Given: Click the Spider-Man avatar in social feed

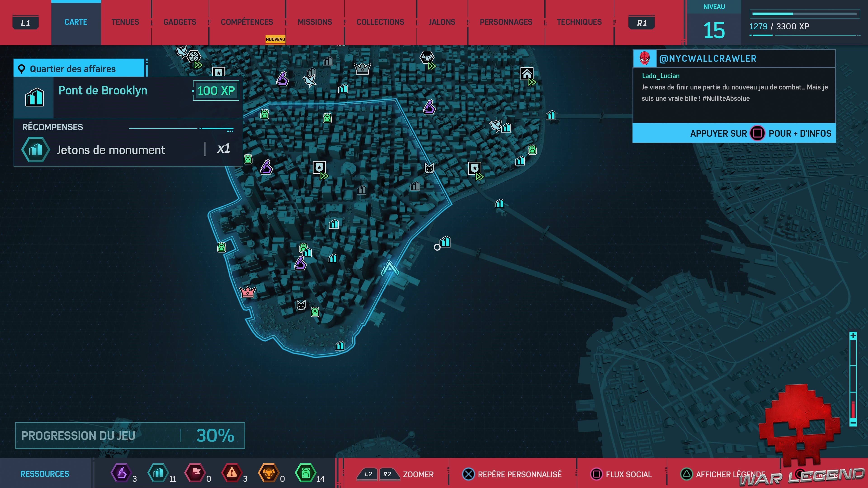Looking at the screenshot, I should [x=645, y=58].
